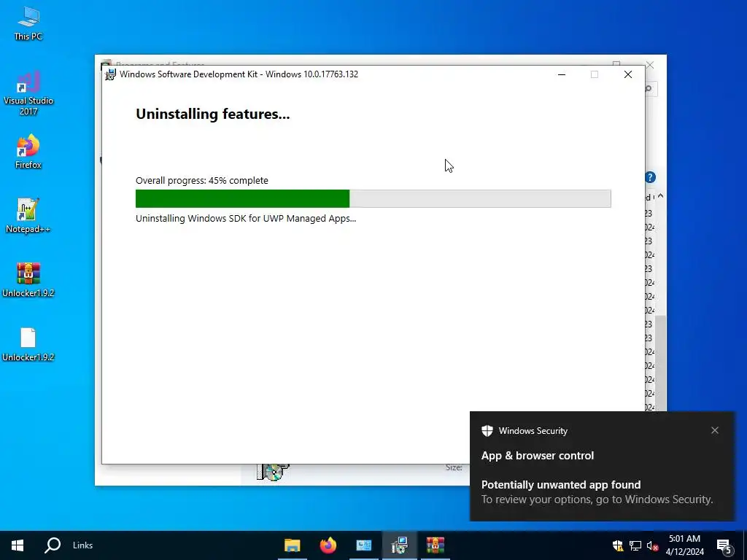Viewport: 747px width, 560px height.
Task: Click the Overall progress 45% complete label
Action: coord(202,181)
